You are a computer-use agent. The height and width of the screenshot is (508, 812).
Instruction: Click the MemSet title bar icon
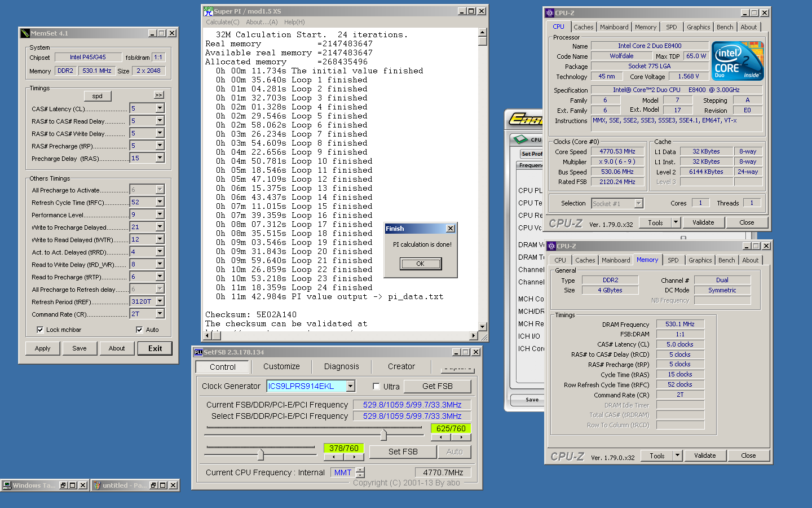click(25, 33)
